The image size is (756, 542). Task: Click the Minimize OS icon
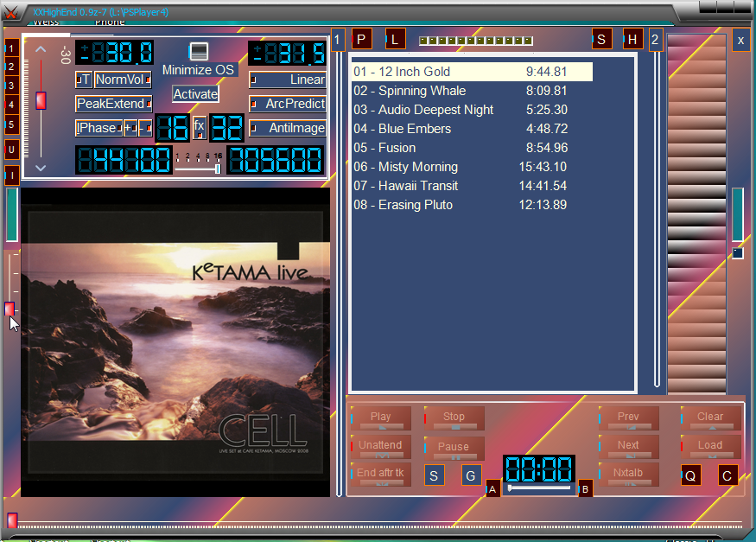[x=198, y=51]
